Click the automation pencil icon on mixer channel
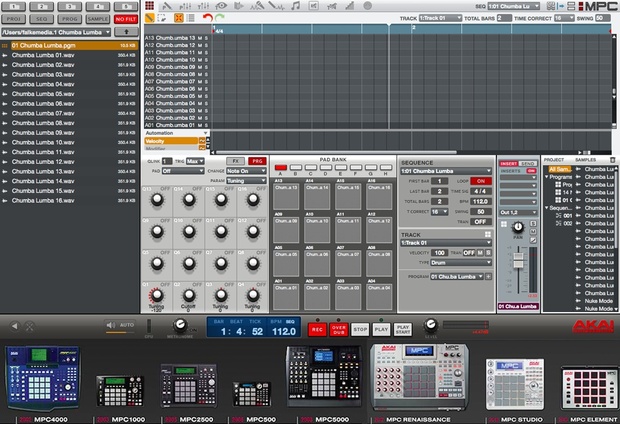 coord(533,240)
